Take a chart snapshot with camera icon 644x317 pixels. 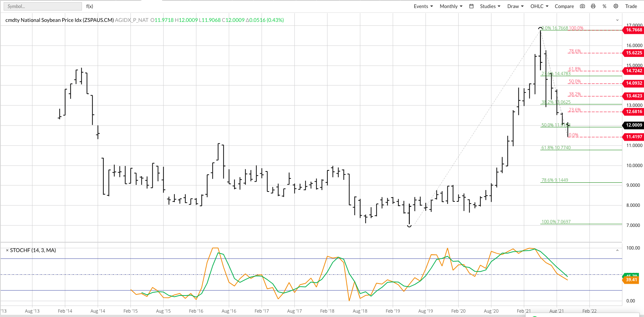(x=582, y=6)
